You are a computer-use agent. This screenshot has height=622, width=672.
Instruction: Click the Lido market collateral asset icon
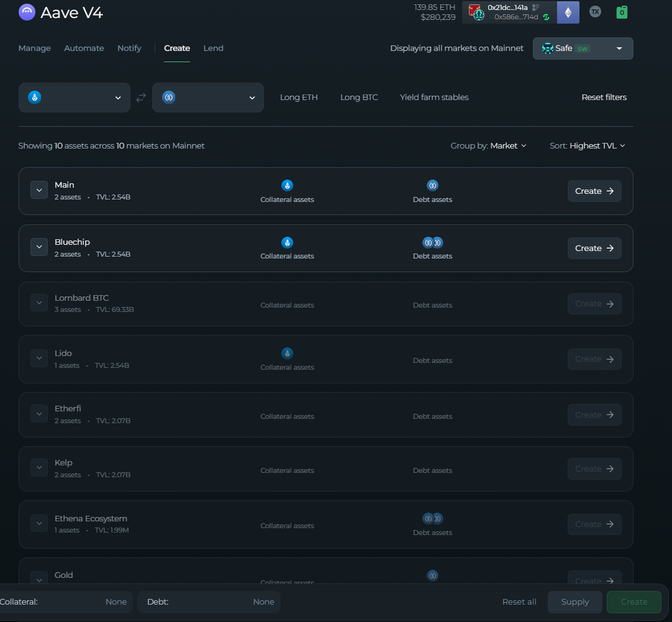point(287,354)
